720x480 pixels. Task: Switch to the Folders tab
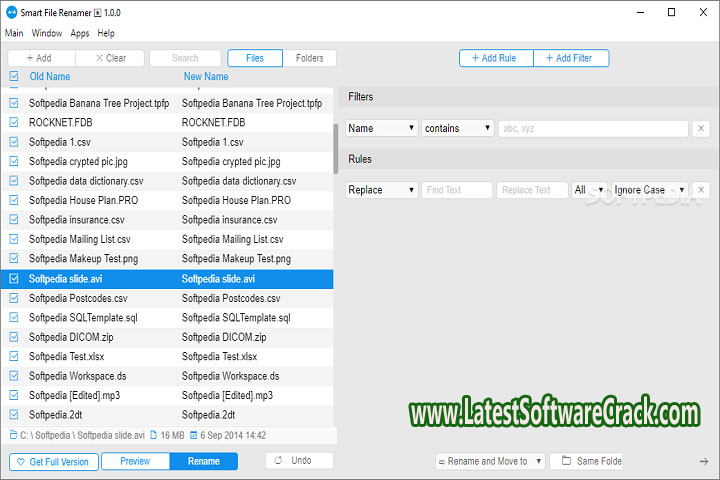[309, 58]
